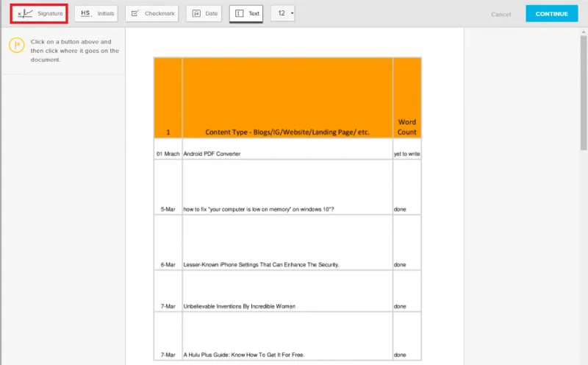Screen dimensions: 588x365
Task: Choose the Initials tool
Action: pos(96,13)
